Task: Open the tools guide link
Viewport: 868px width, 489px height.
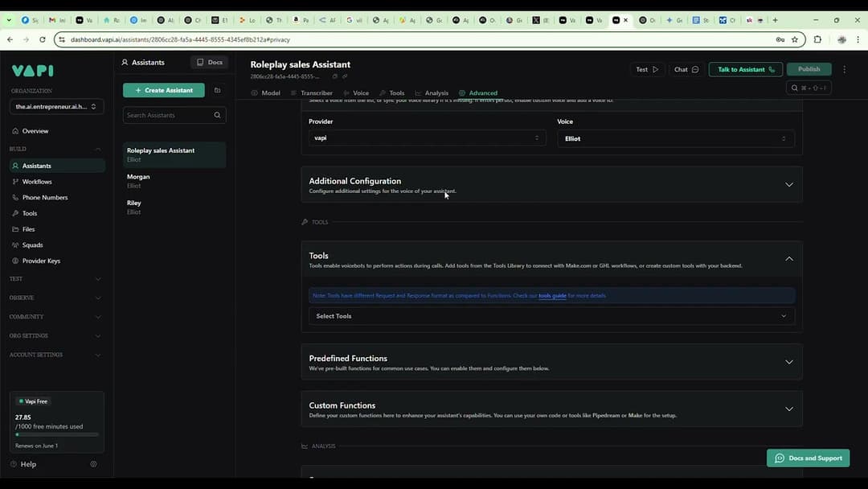Action: [552, 296]
